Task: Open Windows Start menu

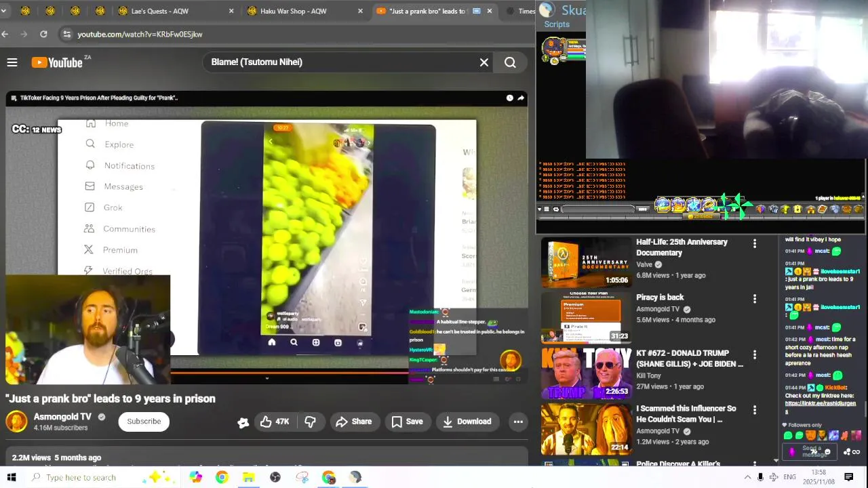Action: coord(12,477)
